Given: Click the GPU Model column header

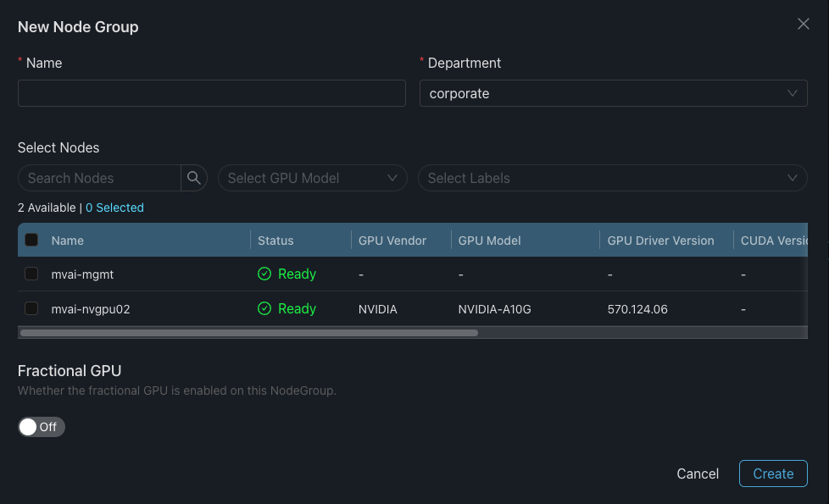Looking at the screenshot, I should pyautogui.click(x=489, y=241).
